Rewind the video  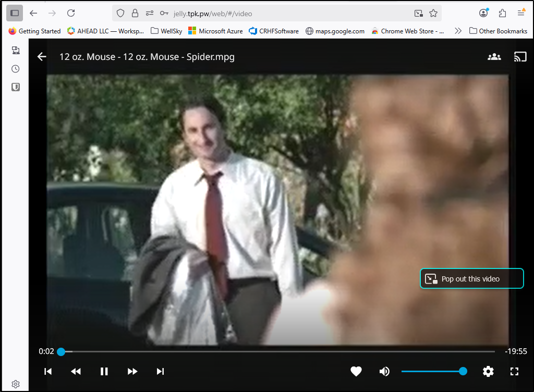coord(76,371)
